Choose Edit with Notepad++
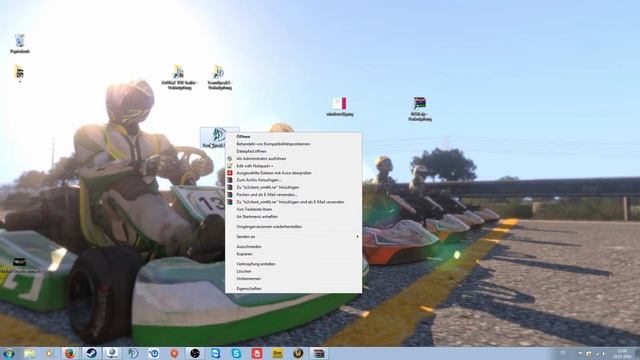 pos(293,166)
